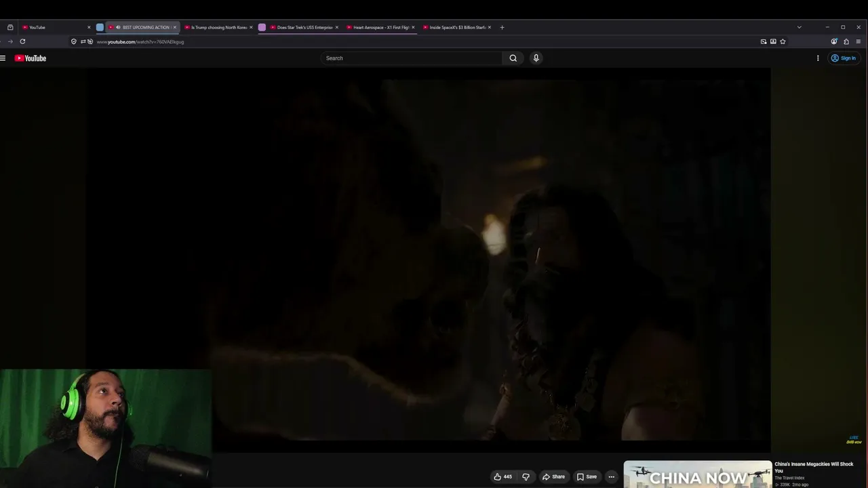Go to YouTube home via logo

[x=31, y=58]
